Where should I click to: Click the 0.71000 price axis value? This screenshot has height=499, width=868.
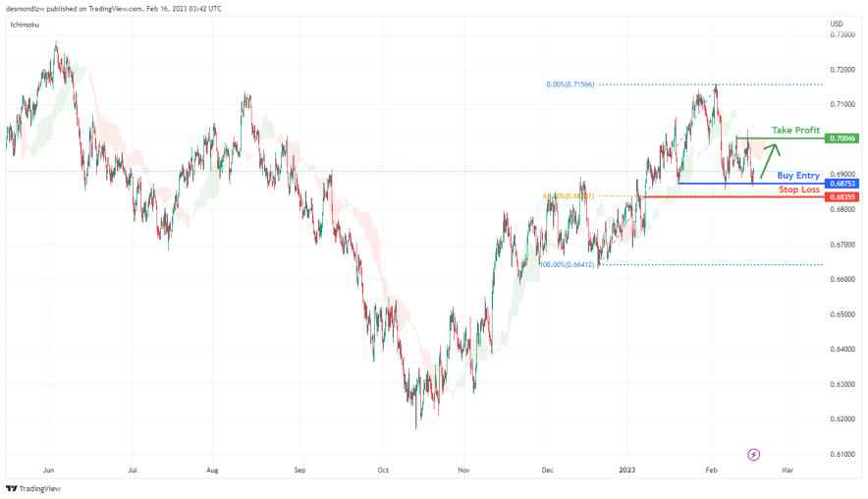pyautogui.click(x=842, y=105)
